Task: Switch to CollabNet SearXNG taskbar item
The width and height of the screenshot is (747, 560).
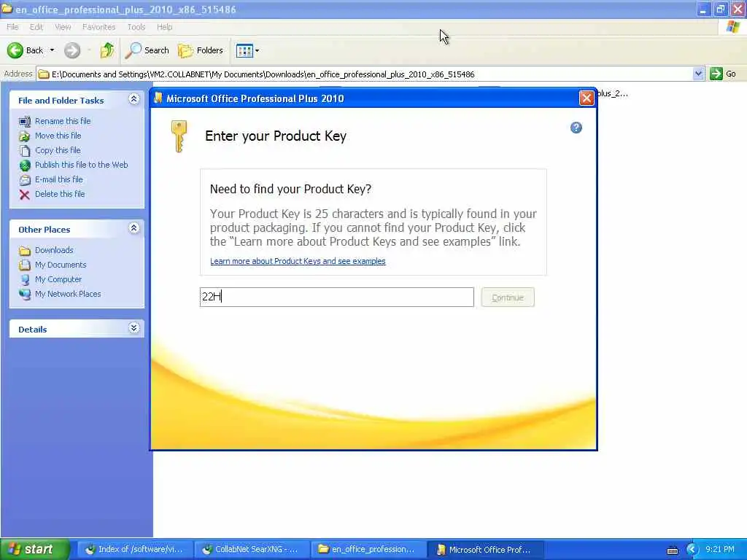Action: click(x=252, y=549)
